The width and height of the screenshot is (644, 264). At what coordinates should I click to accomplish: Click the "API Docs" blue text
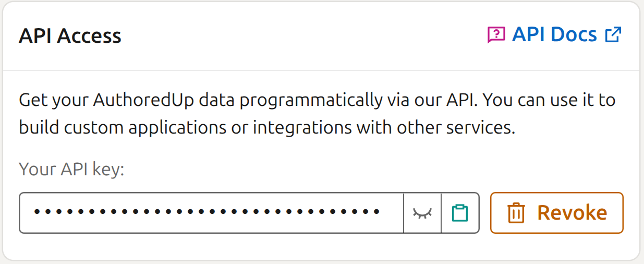pos(554,35)
